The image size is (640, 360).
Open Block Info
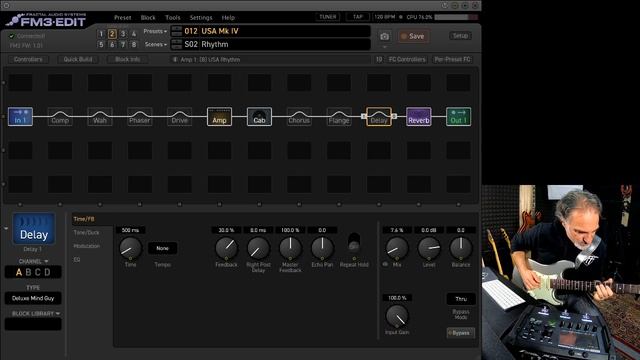coord(127,60)
